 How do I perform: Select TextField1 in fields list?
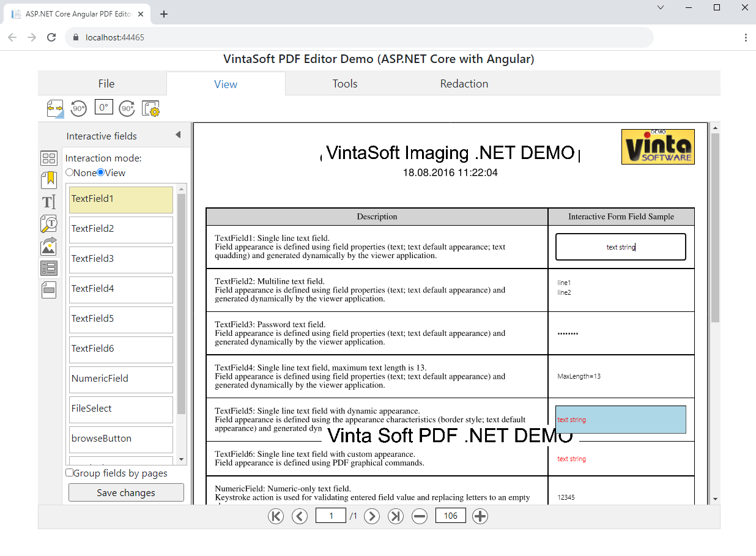[x=121, y=200]
